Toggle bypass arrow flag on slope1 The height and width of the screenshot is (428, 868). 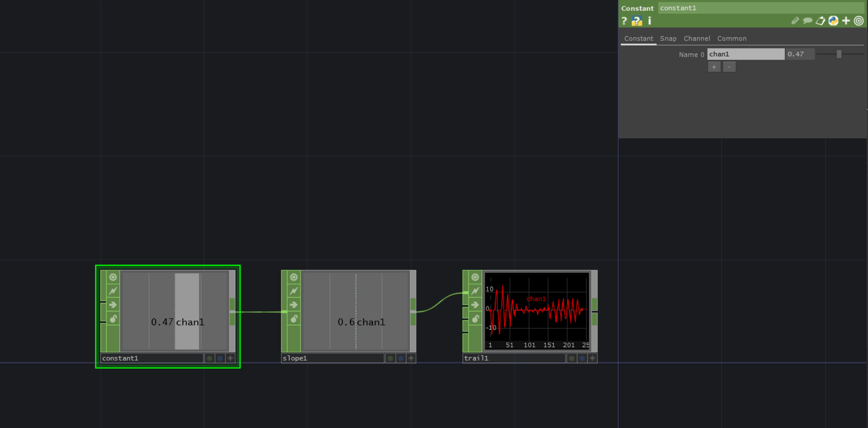click(294, 305)
